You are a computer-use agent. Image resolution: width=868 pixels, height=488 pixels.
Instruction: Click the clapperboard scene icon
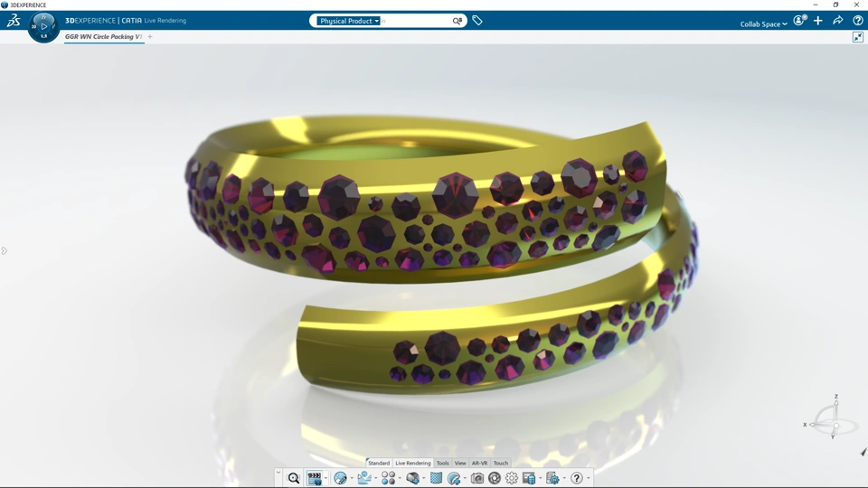point(315,478)
